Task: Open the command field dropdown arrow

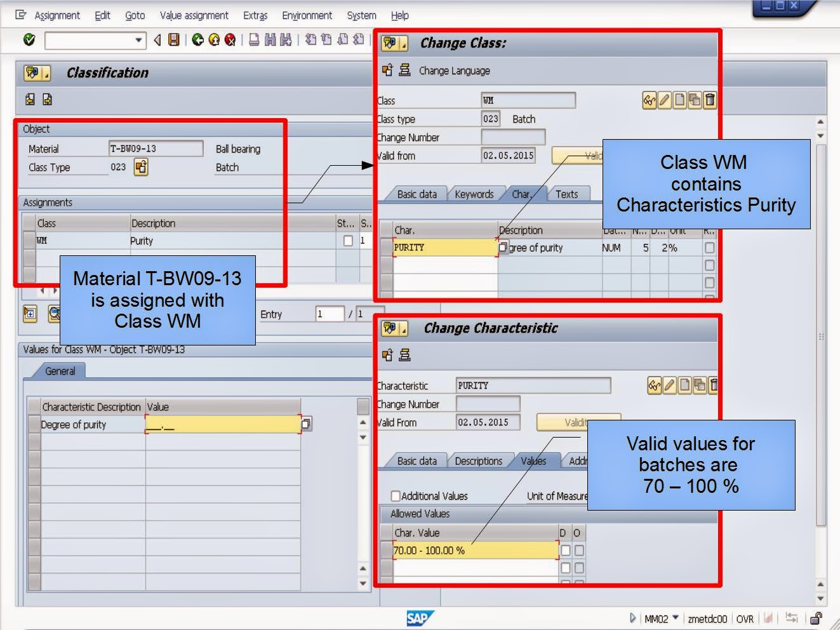Action: pyautogui.click(x=138, y=40)
